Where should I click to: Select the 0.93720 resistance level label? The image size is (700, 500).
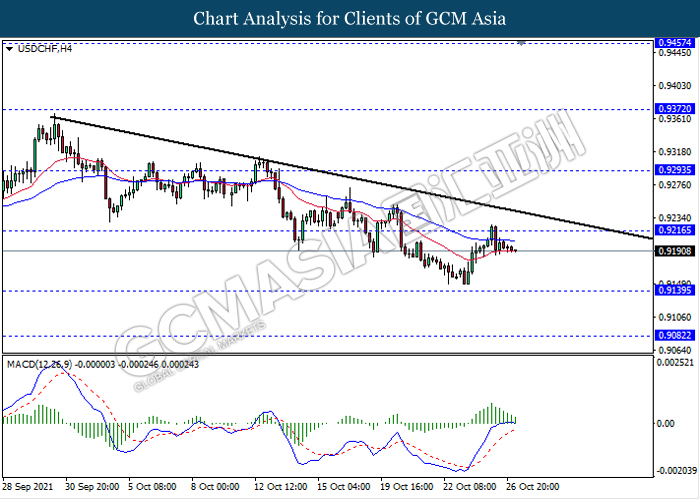pos(675,109)
